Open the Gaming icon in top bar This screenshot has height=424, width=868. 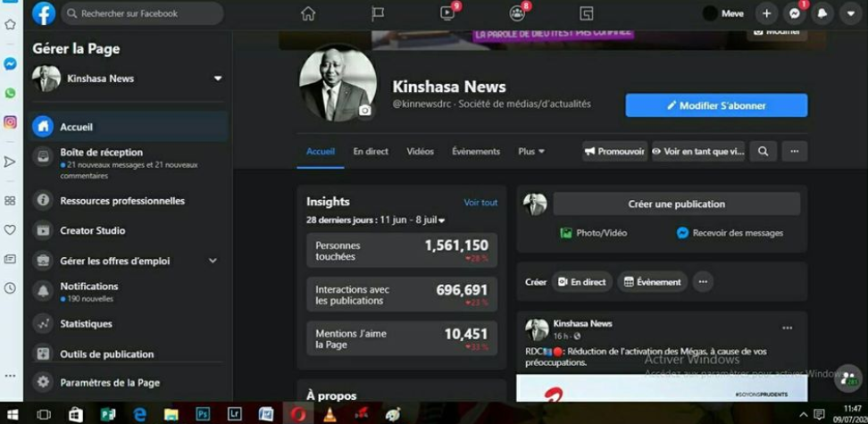[586, 14]
